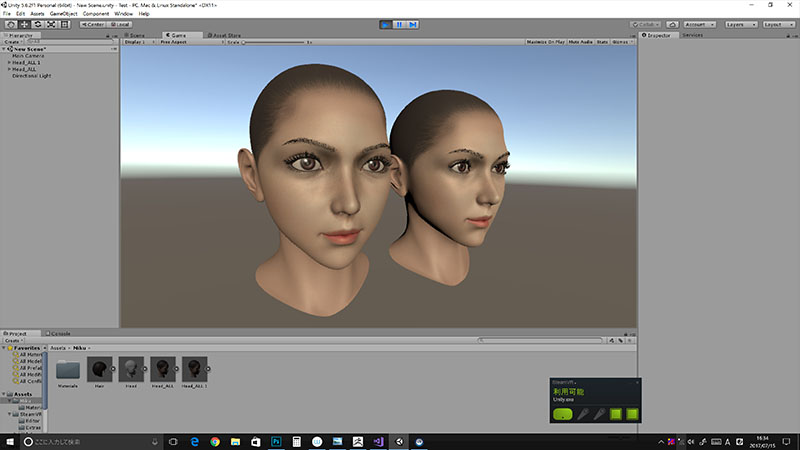Select the Move tool in toolbar
This screenshot has height=450, width=800.
24,24
